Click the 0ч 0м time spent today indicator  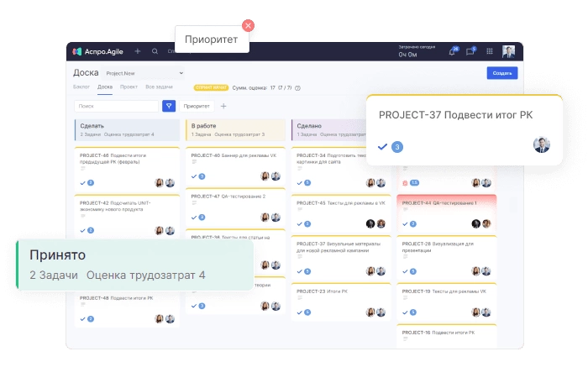pos(408,55)
